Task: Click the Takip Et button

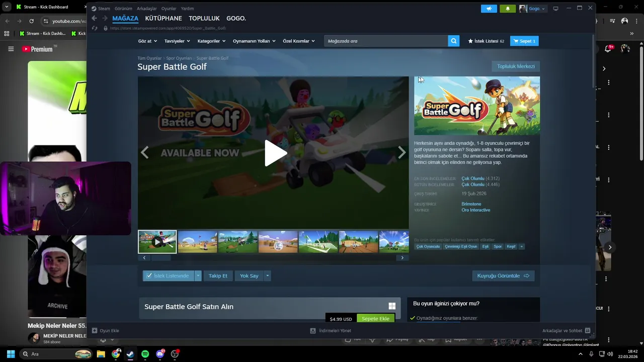Action: [218, 276]
